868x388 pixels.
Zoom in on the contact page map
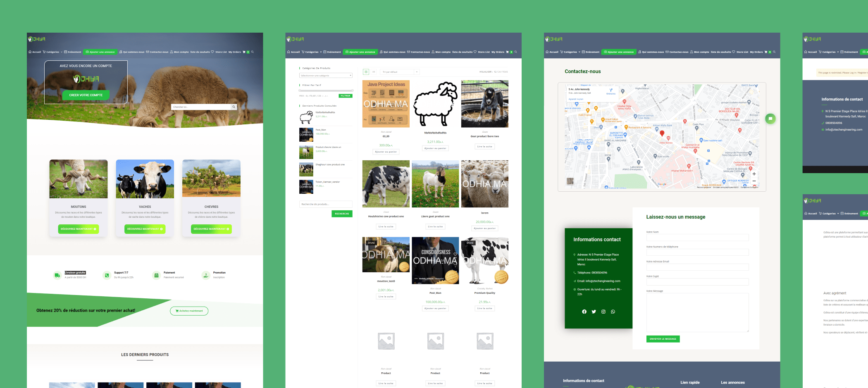coord(754,174)
